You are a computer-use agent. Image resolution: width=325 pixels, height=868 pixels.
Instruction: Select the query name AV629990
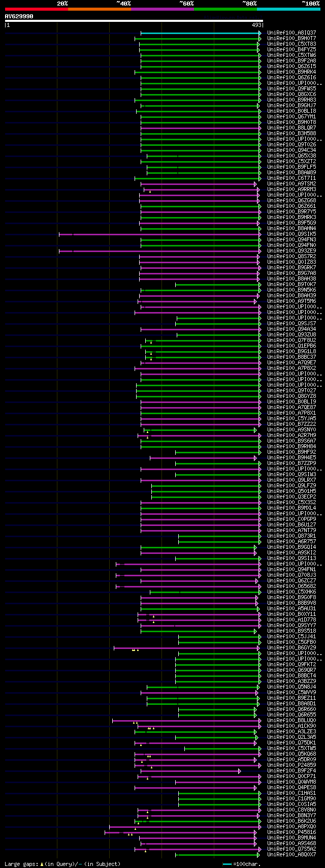(19, 16)
